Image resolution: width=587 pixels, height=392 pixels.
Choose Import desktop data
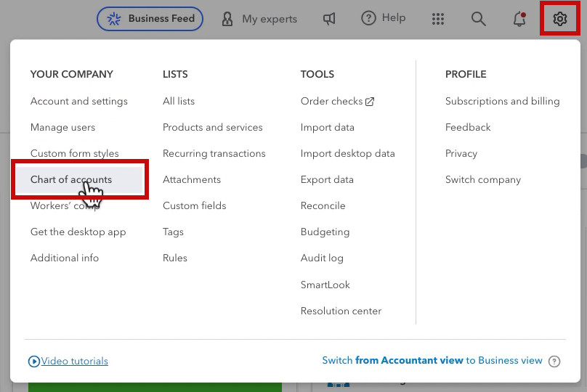coord(347,154)
